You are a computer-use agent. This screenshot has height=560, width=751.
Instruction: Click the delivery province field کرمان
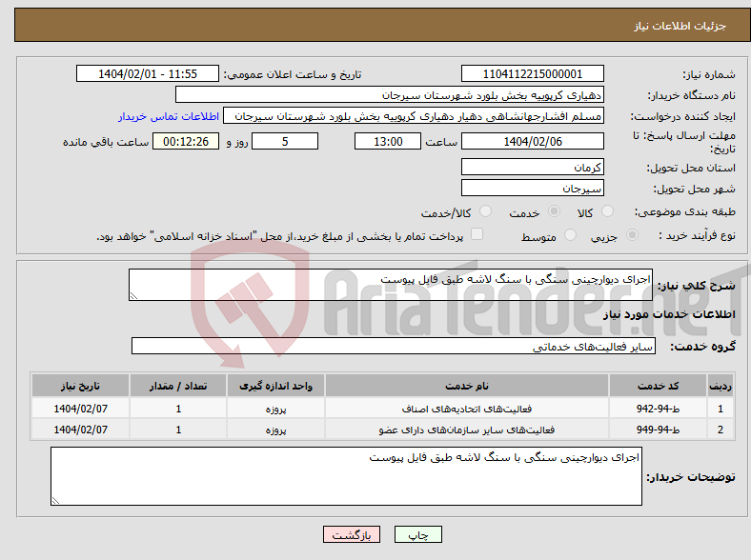[x=532, y=167]
